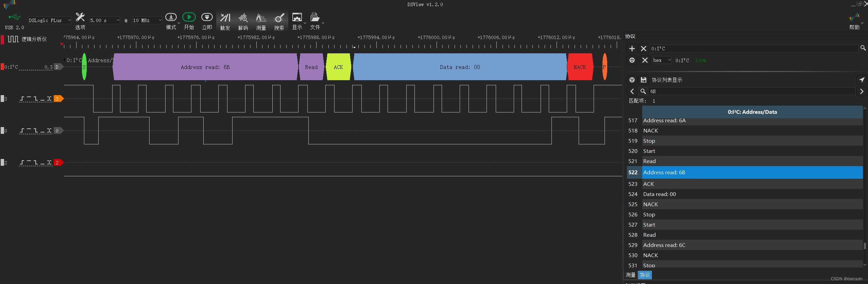Click the mode (模式) download icon
Image resolution: width=868 pixels, height=284 pixels.
(x=171, y=17)
